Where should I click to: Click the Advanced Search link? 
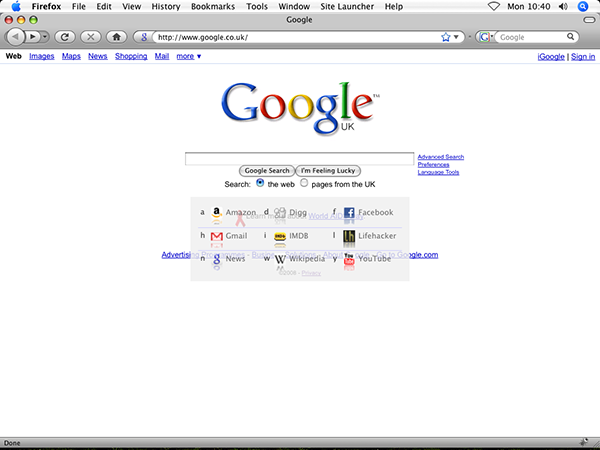coord(440,157)
